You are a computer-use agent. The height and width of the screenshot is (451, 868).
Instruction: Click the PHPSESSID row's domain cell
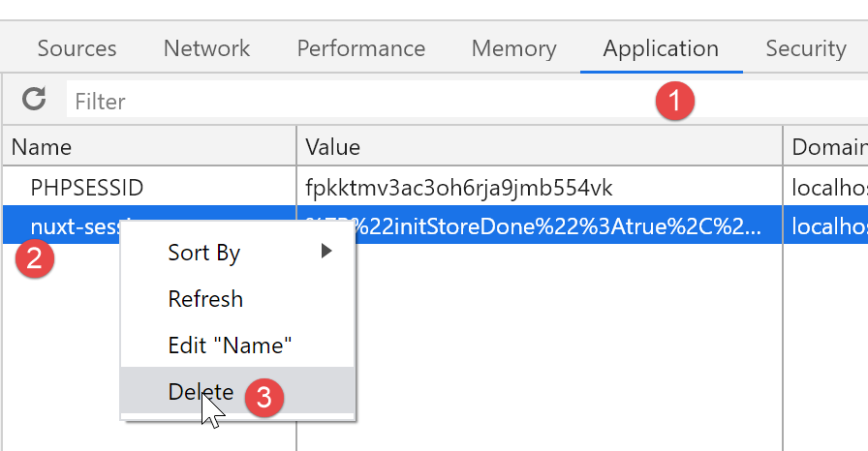[828, 187]
